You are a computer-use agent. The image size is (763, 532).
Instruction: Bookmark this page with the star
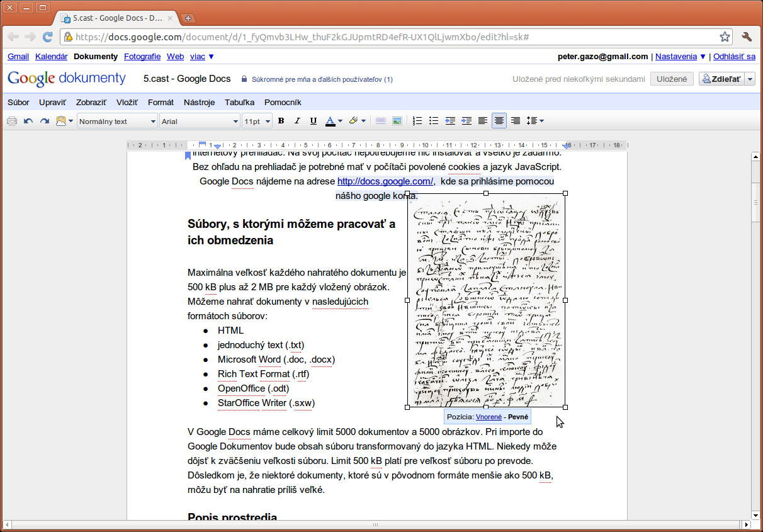click(x=725, y=37)
